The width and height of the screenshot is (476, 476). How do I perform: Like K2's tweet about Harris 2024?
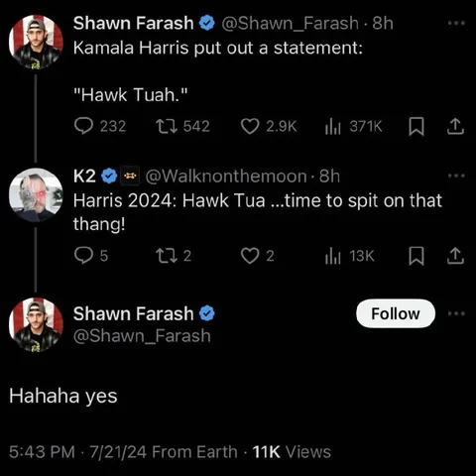pyautogui.click(x=250, y=256)
